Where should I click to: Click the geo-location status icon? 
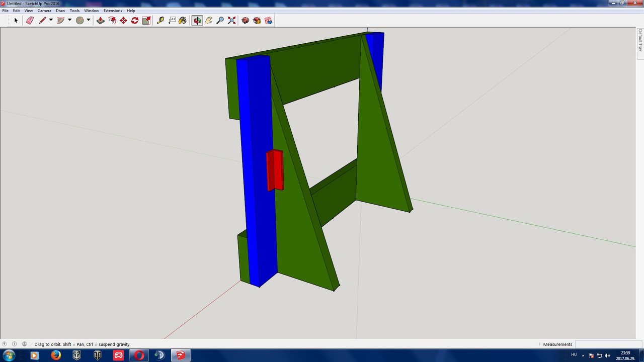(5, 344)
